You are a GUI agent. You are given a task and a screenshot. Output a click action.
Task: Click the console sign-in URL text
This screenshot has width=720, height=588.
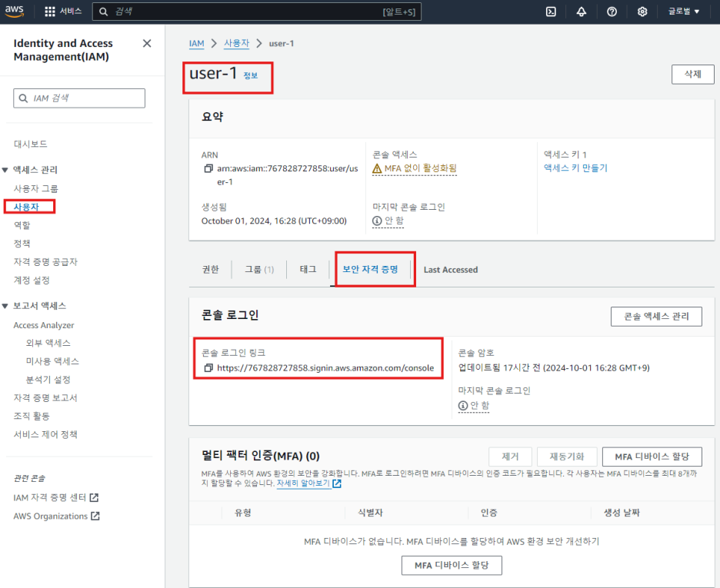325,368
